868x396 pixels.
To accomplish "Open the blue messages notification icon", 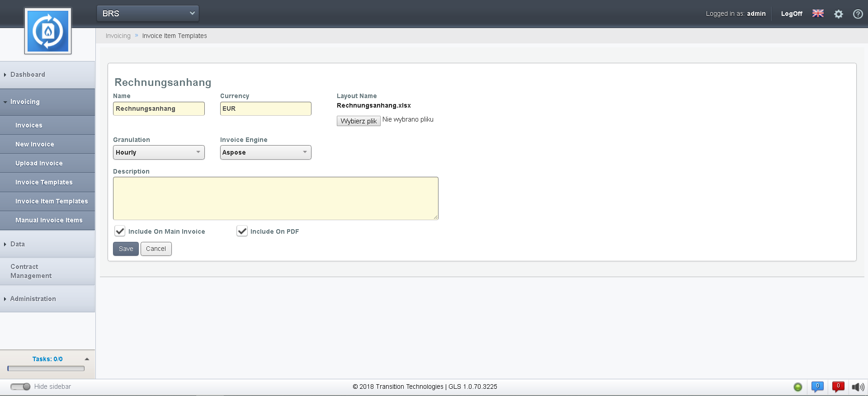I will click(817, 387).
